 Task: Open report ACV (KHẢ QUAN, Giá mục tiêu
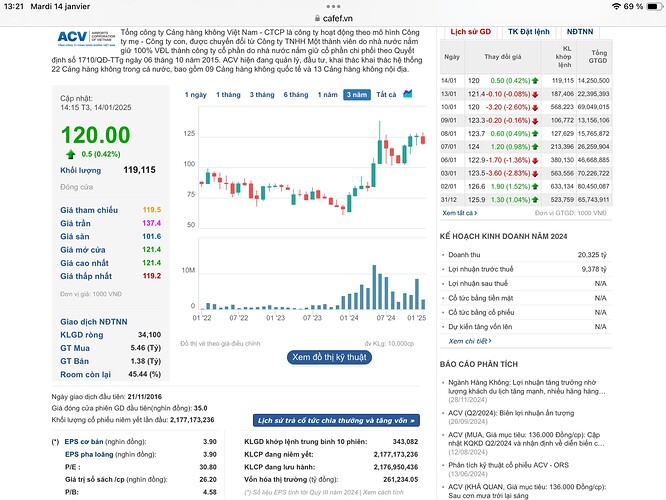tap(527, 491)
